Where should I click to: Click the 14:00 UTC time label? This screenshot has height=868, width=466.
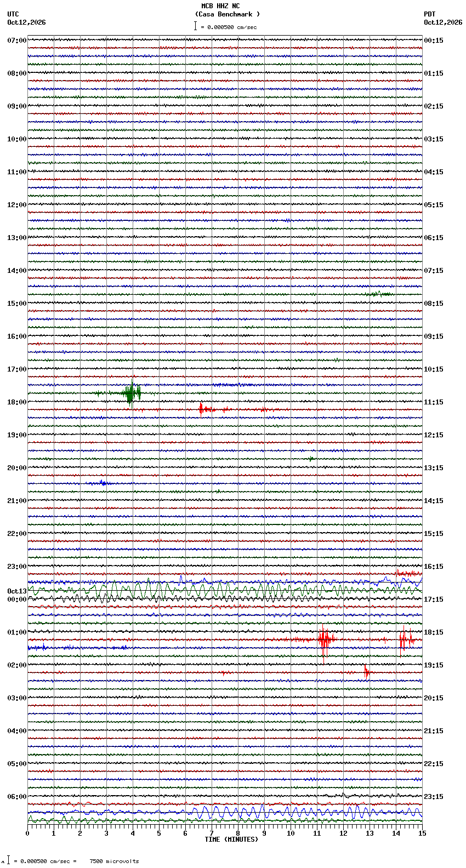17,271
